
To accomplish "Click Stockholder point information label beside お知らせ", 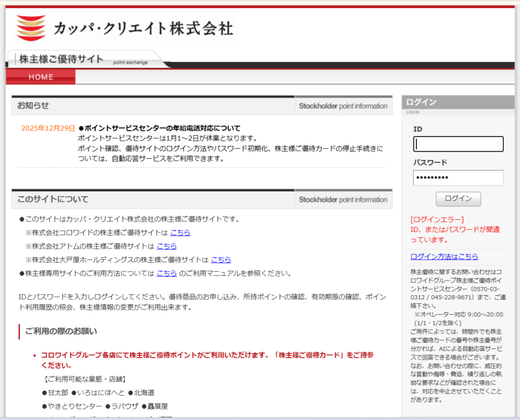I will (x=343, y=106).
